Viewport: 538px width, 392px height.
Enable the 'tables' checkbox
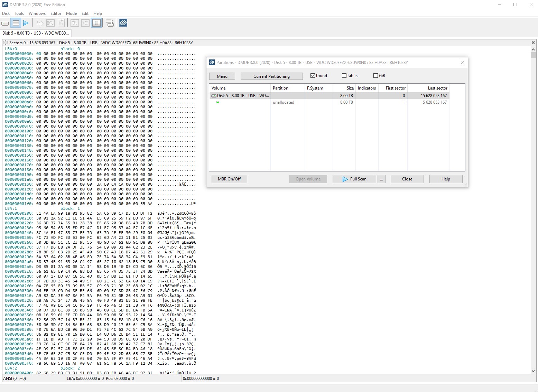click(344, 76)
